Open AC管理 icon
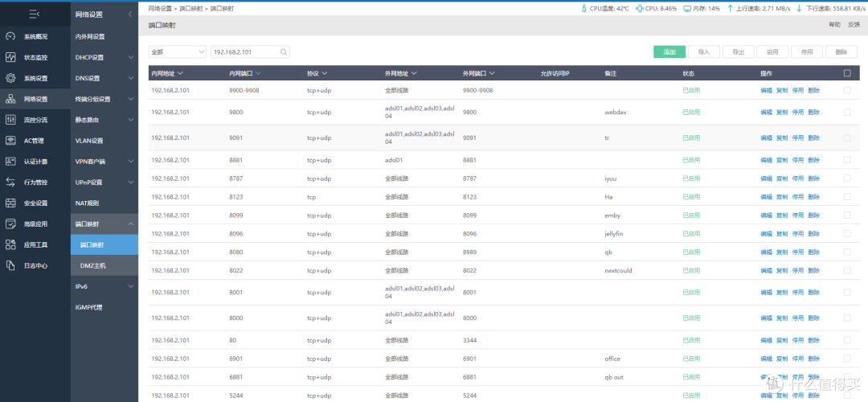The width and height of the screenshot is (868, 402). [x=10, y=141]
